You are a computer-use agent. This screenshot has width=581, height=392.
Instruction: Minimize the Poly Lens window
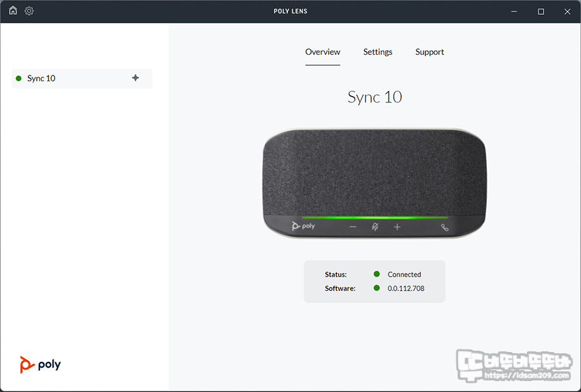coord(514,12)
